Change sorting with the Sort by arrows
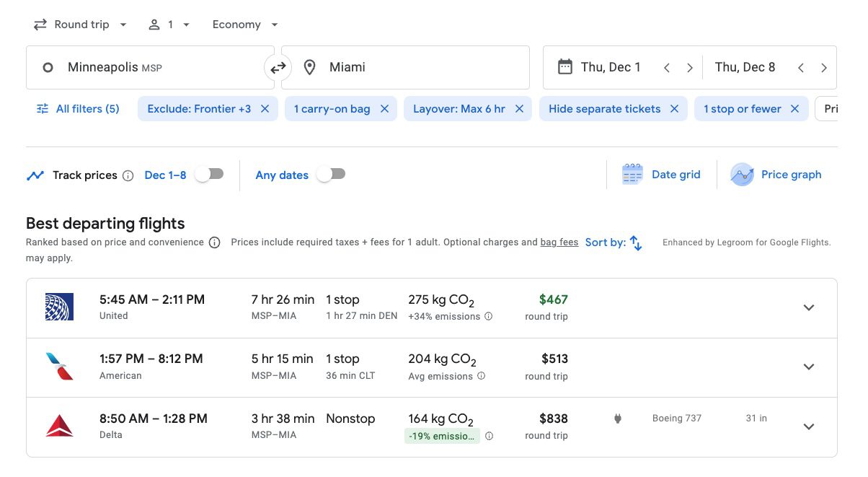The width and height of the screenshot is (868, 477). 635,243
